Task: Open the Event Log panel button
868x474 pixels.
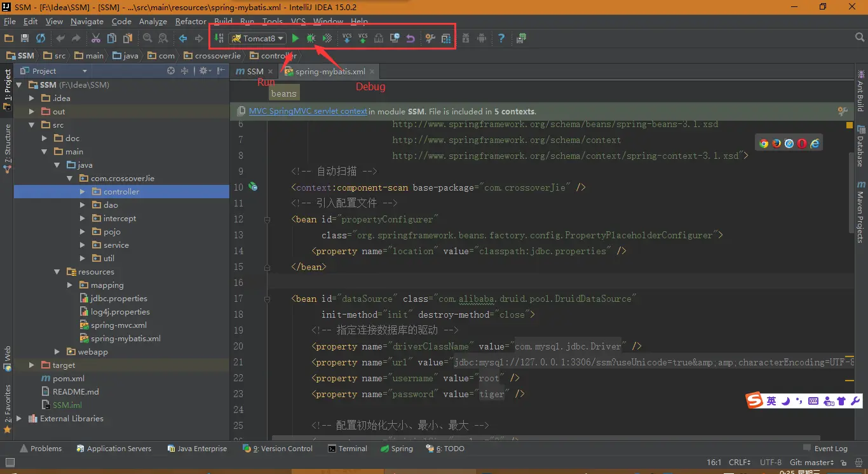Action: tap(825, 449)
